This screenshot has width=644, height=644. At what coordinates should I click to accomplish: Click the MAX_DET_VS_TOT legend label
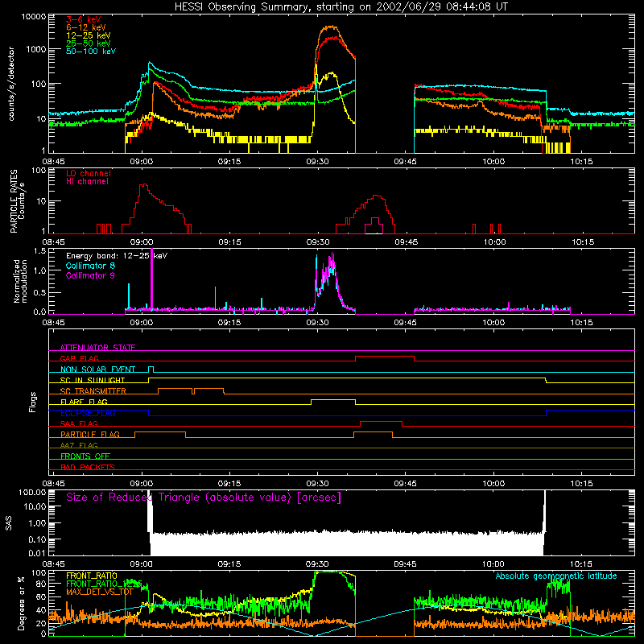(99, 592)
